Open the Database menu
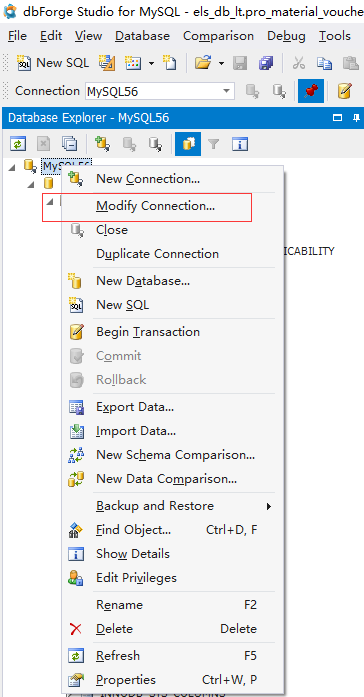This screenshot has height=697, width=364. [142, 36]
